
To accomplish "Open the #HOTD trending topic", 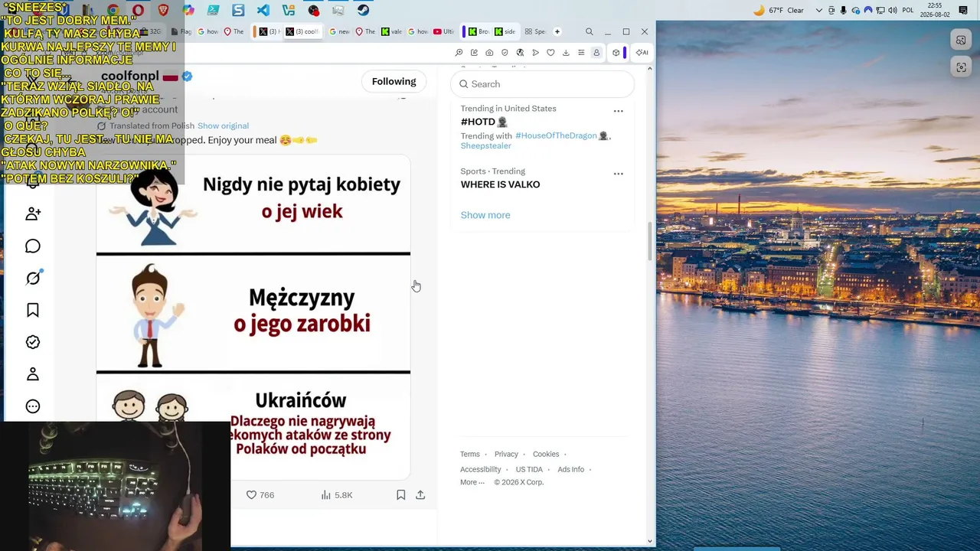I will point(484,122).
